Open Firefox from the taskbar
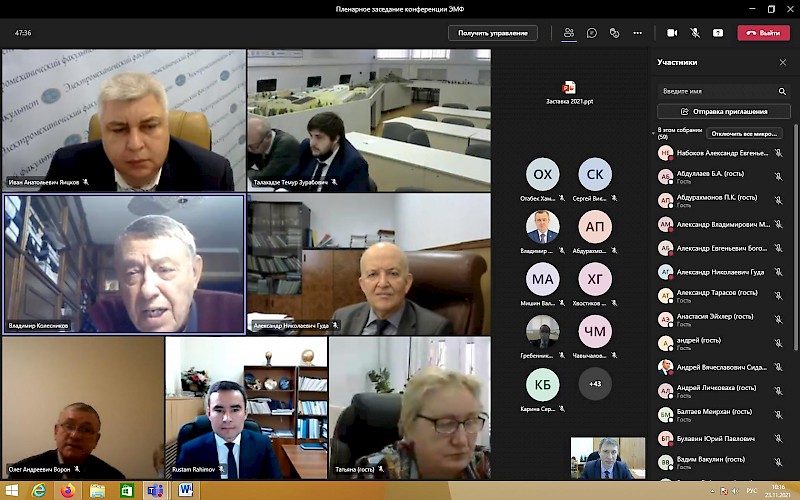The width and height of the screenshot is (800, 500). coord(67,490)
